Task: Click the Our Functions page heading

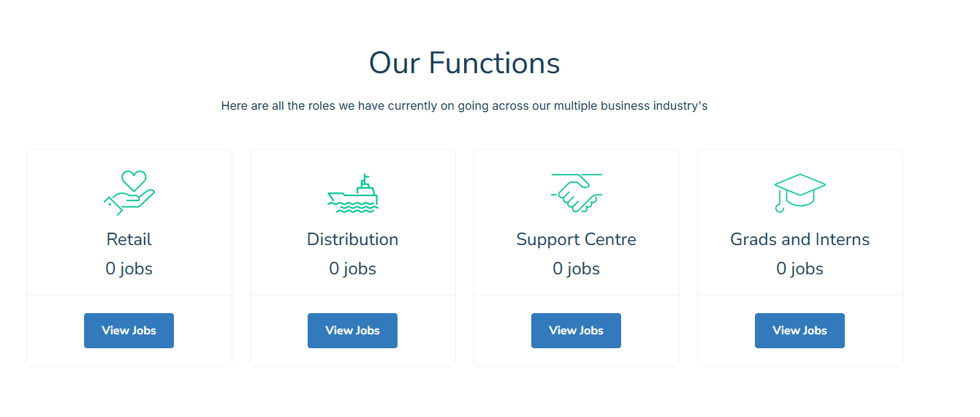Action: pyautogui.click(x=465, y=63)
